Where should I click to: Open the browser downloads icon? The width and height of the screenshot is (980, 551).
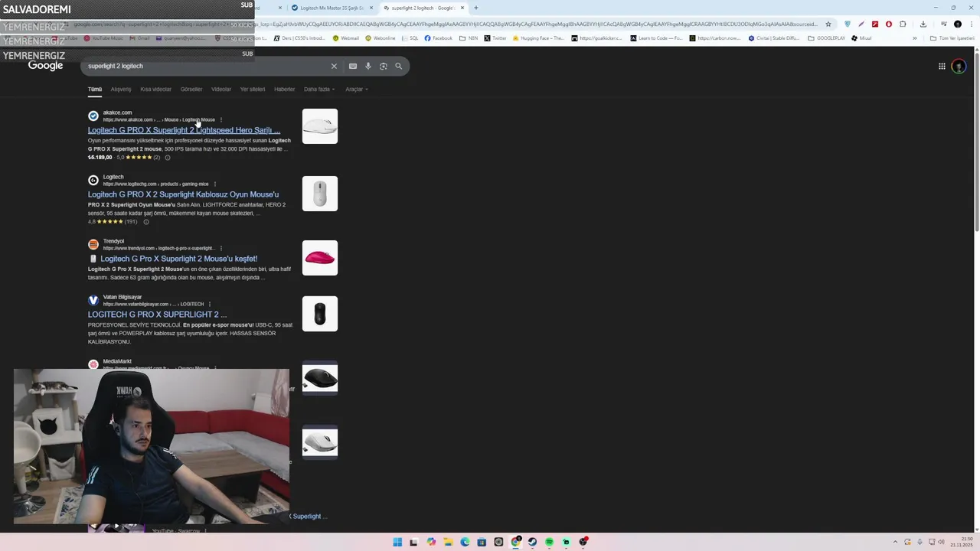pyautogui.click(x=923, y=24)
